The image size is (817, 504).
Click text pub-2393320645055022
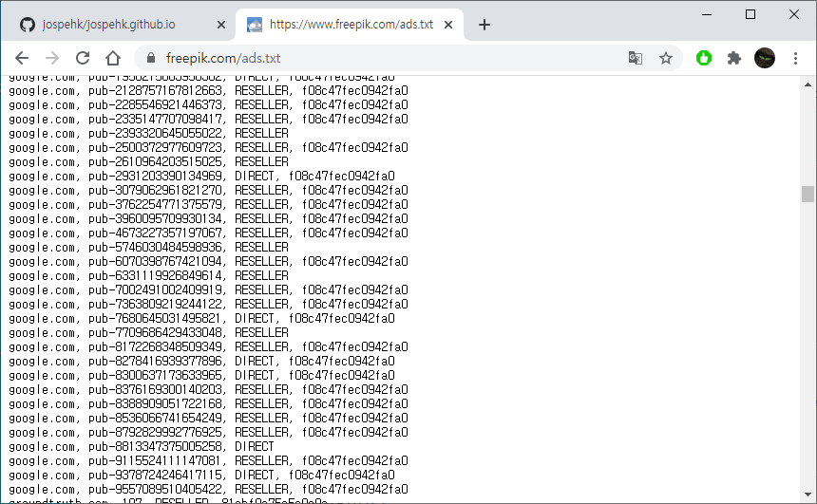point(157,133)
